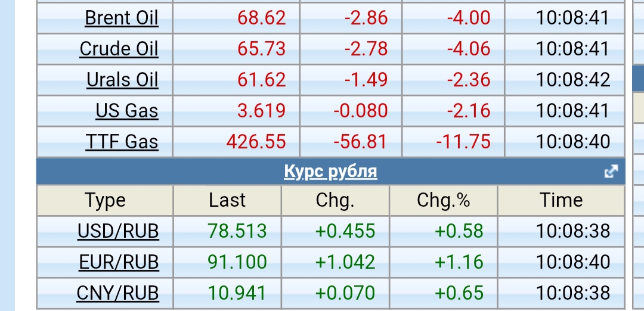Click the Urals Oil price 61.62
Image resolution: width=644 pixels, height=311 pixels.
262,80
